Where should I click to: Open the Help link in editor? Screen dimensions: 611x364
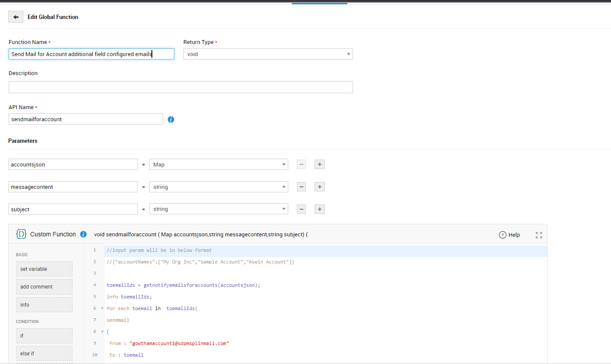510,235
